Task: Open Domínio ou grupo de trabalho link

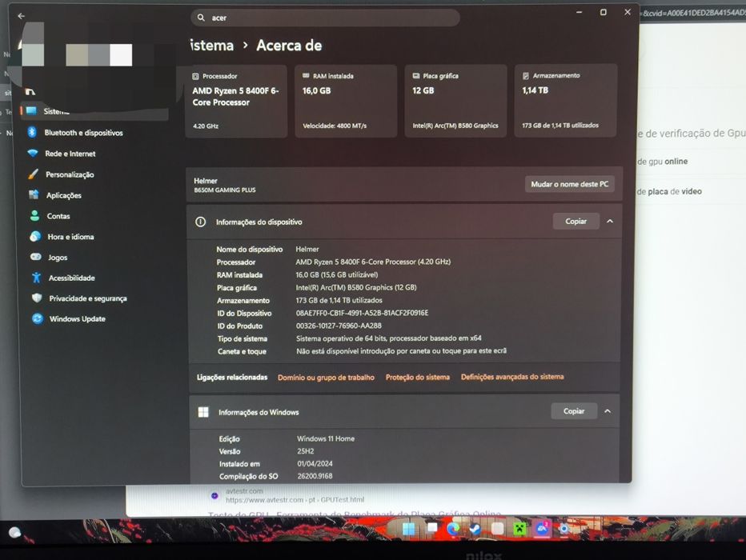Action: [326, 378]
